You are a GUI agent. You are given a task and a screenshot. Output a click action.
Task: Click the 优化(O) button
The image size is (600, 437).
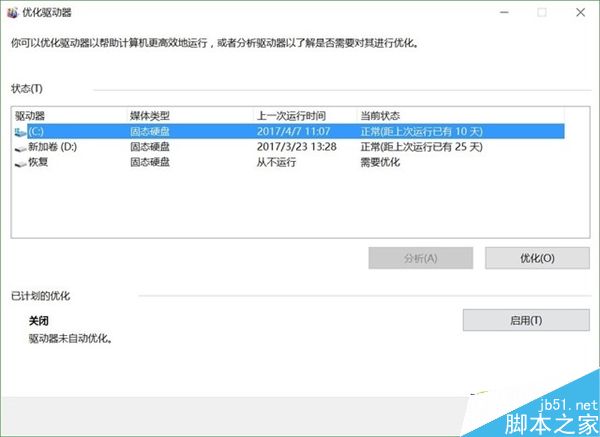[x=537, y=258]
